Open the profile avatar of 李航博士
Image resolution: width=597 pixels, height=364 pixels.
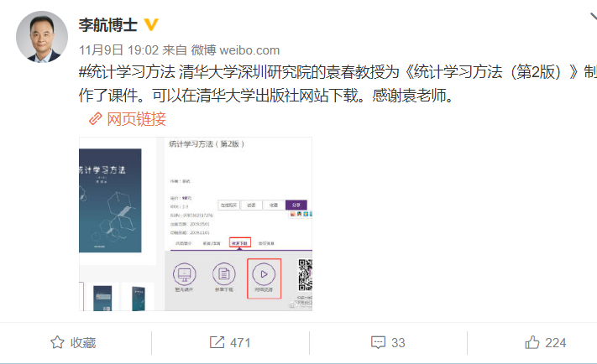(x=42, y=37)
